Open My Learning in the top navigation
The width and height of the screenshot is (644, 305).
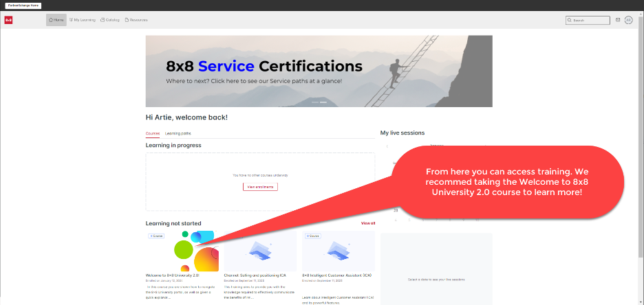click(82, 20)
